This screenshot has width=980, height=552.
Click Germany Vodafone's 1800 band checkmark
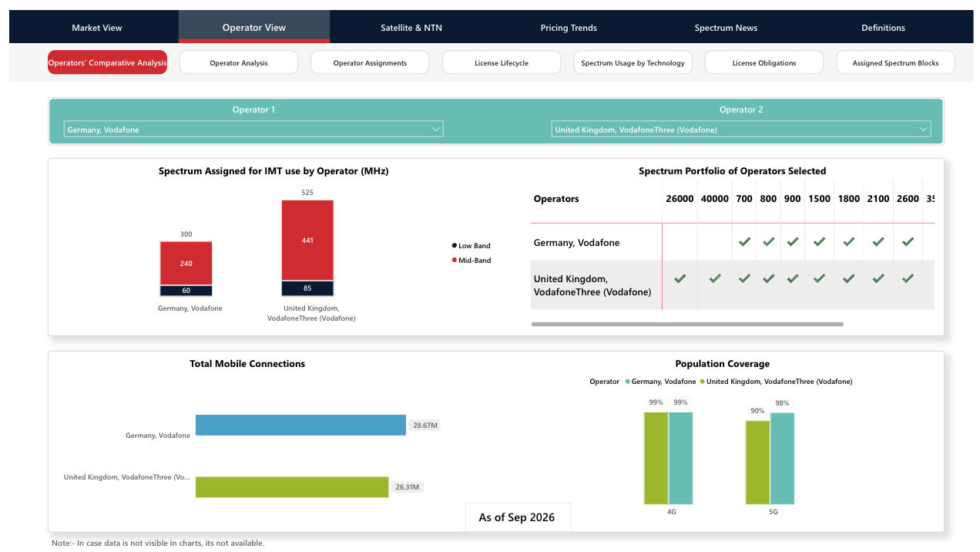pos(848,242)
